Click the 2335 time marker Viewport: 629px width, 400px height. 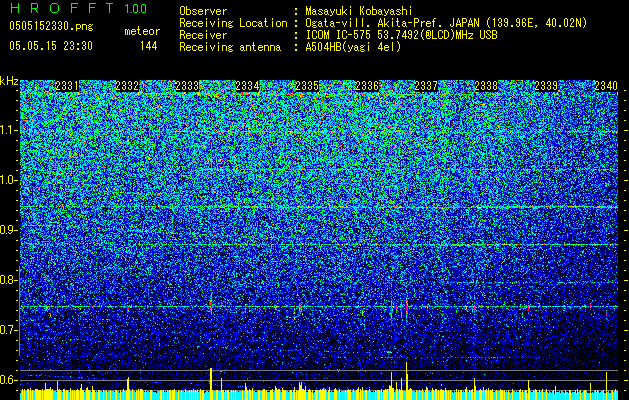(307, 86)
